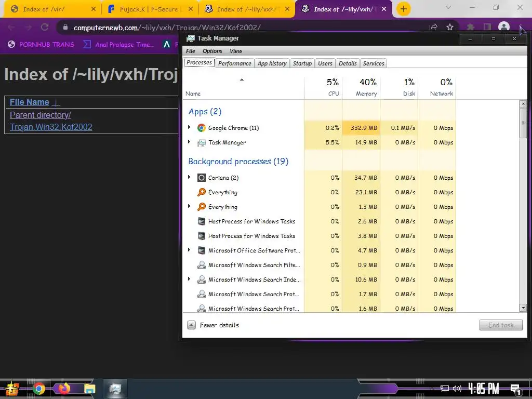Reload the page in Chrome

click(45, 27)
